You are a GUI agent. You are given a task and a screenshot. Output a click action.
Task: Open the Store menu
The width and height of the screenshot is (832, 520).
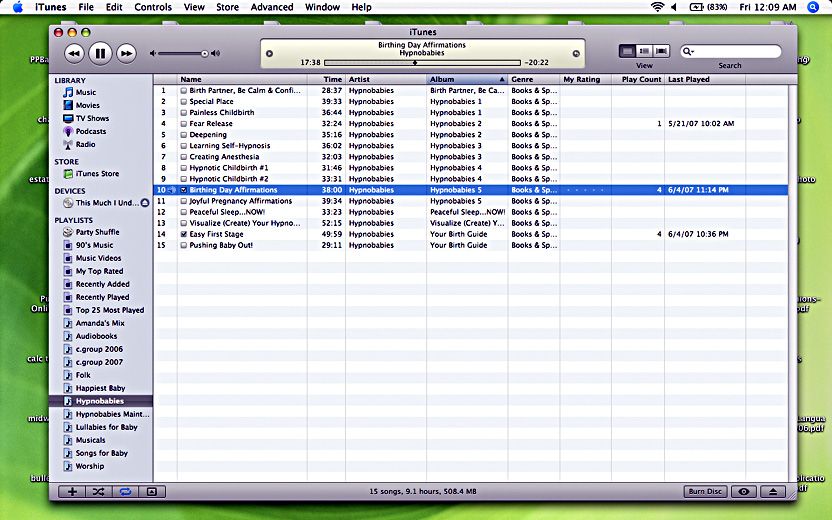coord(227,7)
